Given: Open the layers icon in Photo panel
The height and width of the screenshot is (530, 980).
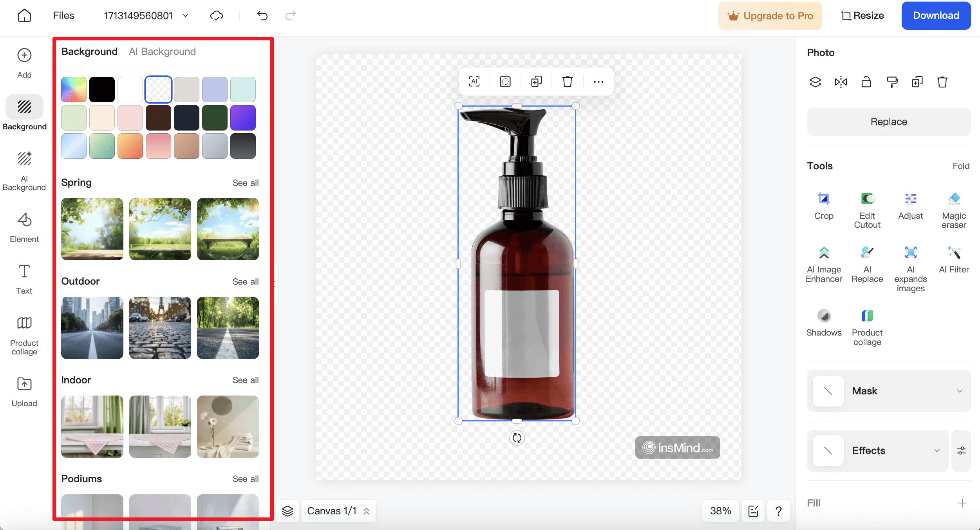Looking at the screenshot, I should click(815, 82).
